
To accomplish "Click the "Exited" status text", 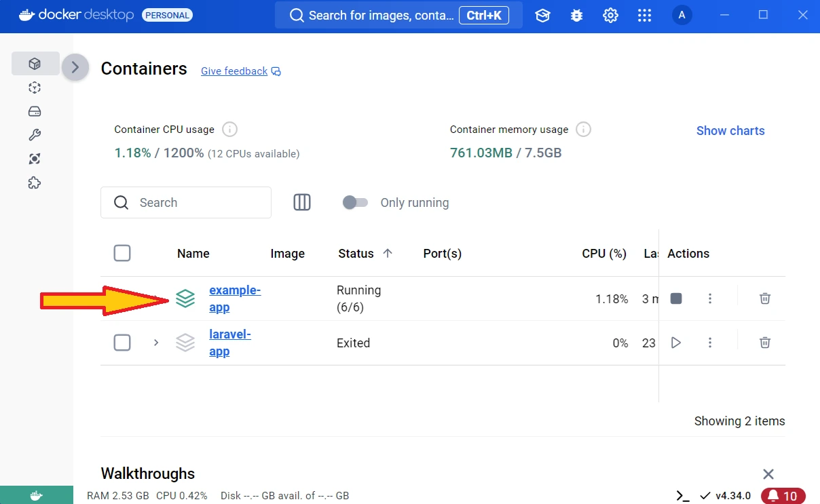I will click(x=354, y=343).
